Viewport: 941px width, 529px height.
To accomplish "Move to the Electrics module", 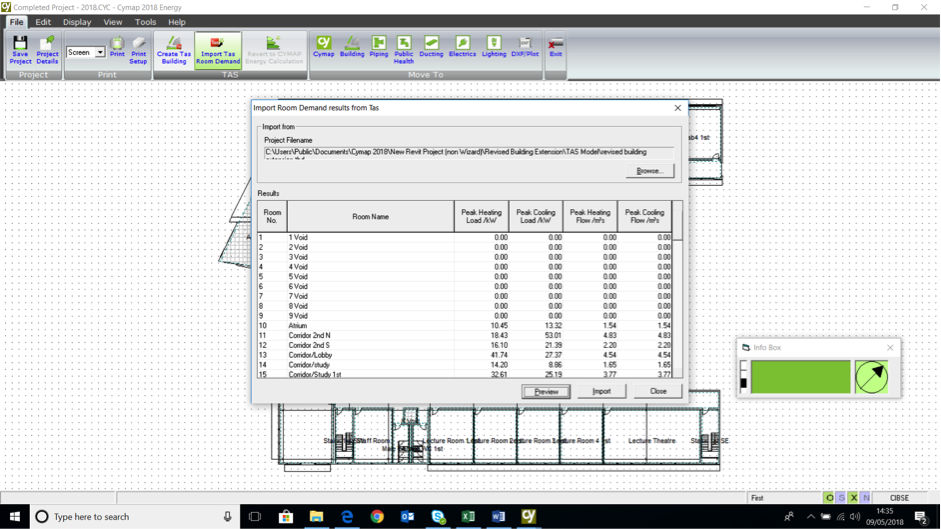I will [x=462, y=47].
